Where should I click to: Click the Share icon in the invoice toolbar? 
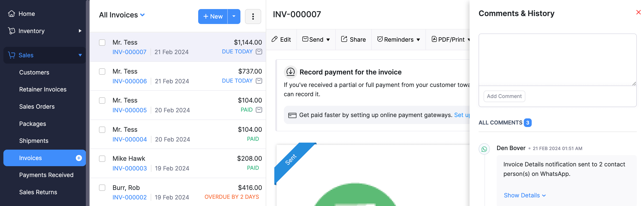pyautogui.click(x=345, y=39)
